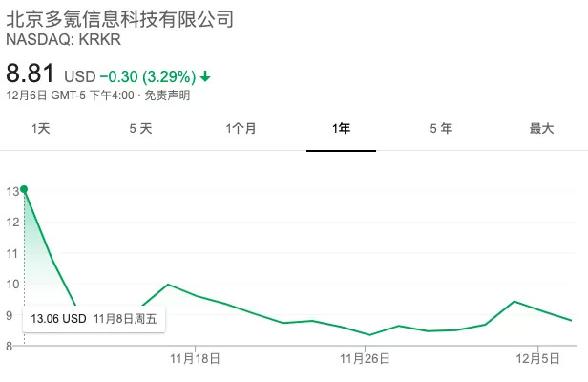The height and width of the screenshot is (382, 588).
Task: Click the 13 value on the price axis
Action: click(x=12, y=191)
